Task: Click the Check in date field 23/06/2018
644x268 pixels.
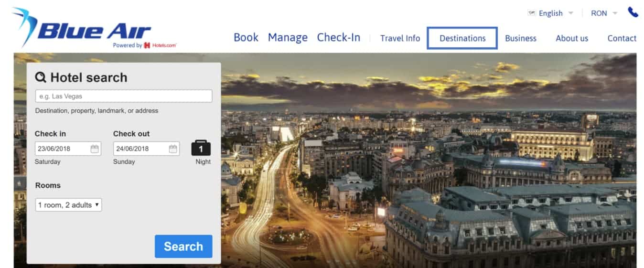Action: point(68,149)
